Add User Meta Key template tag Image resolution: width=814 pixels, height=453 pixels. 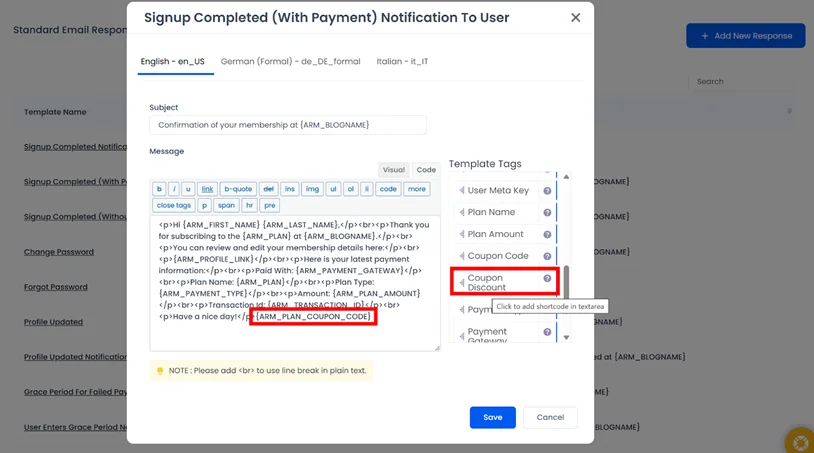498,190
